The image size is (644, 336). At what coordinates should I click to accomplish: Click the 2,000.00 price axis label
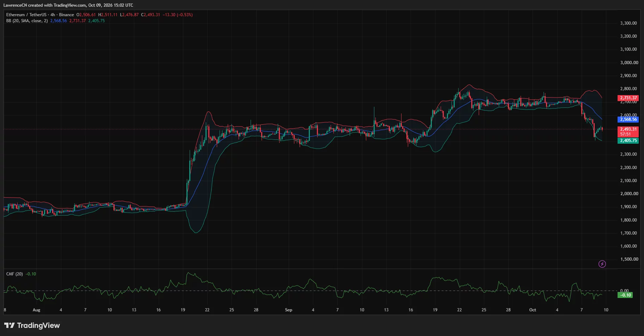pos(628,194)
